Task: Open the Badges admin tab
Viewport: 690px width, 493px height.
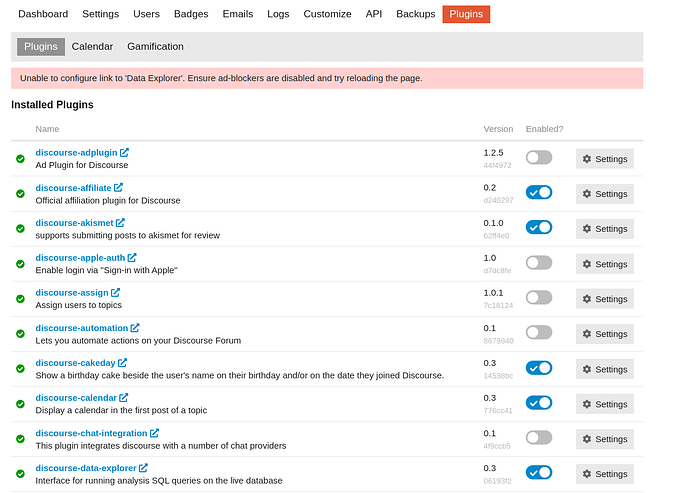Action: click(x=191, y=14)
